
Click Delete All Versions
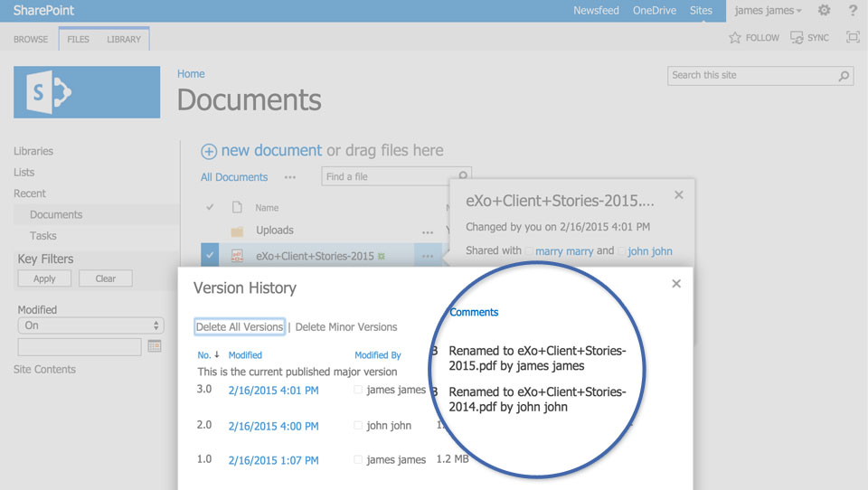point(240,326)
